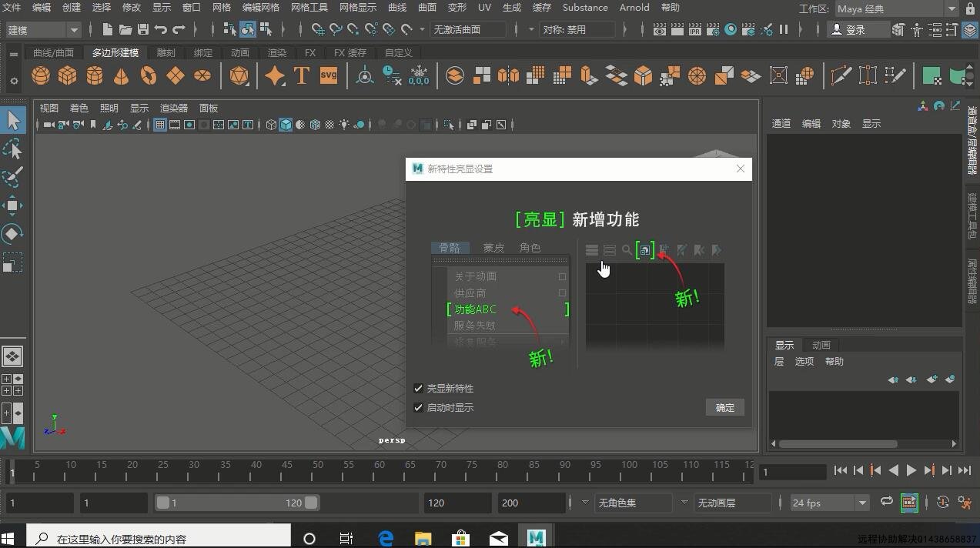Open the shelf gear settings menu
Viewport: 980px width, 548px height.
[13, 81]
